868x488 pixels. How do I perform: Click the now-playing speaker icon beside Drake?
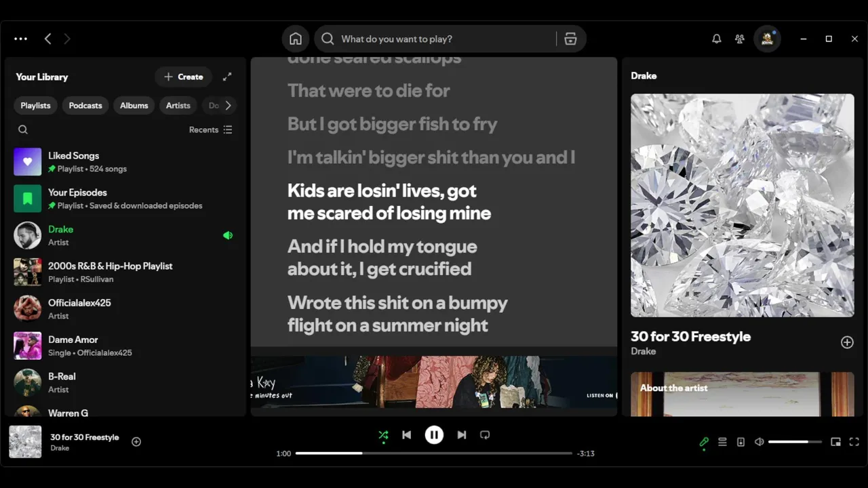click(228, 235)
